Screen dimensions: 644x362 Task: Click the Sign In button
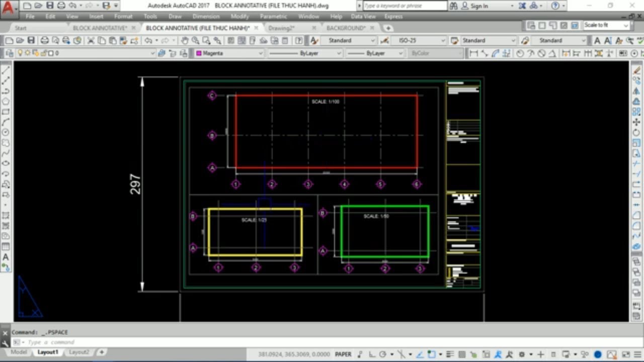click(x=479, y=6)
